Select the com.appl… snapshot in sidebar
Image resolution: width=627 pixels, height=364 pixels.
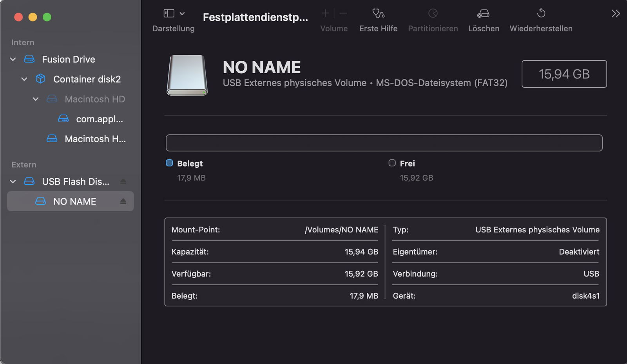pyautogui.click(x=99, y=119)
